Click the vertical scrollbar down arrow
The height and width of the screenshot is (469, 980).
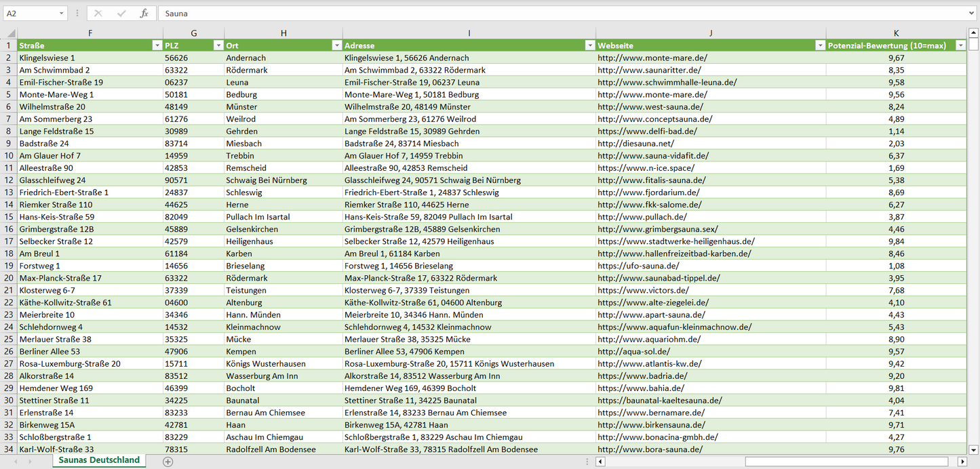pyautogui.click(x=974, y=449)
